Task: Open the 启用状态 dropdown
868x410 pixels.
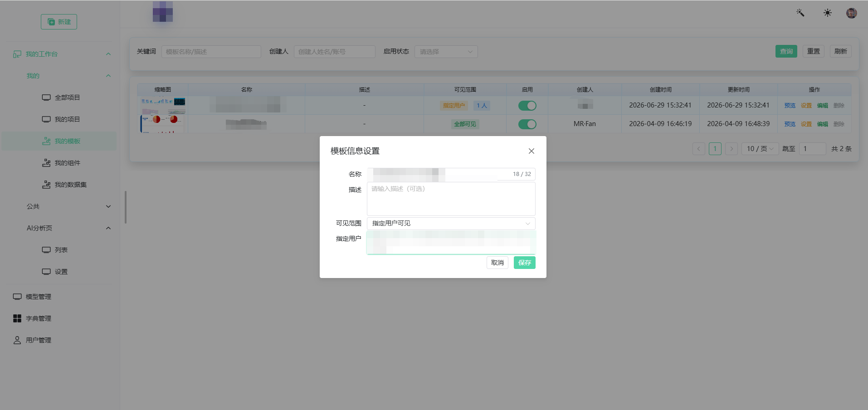Action: tap(446, 52)
